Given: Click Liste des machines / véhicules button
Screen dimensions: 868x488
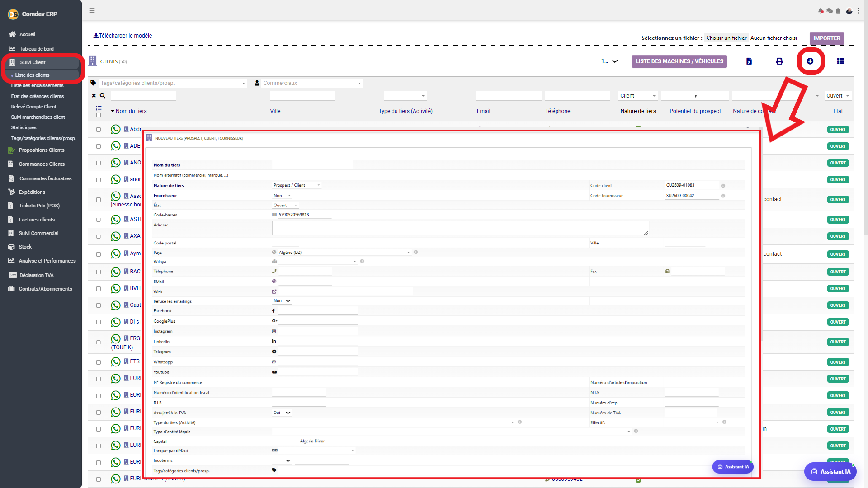Looking at the screenshot, I should (x=679, y=61).
